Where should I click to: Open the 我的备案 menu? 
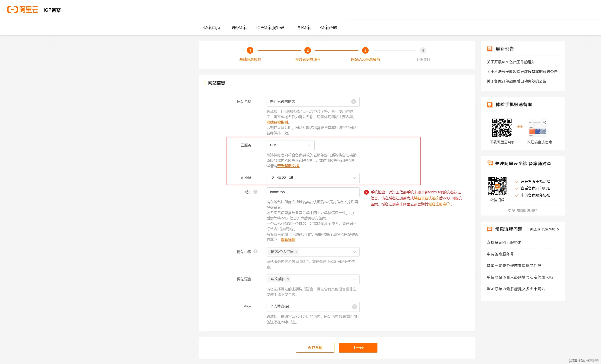tap(238, 28)
